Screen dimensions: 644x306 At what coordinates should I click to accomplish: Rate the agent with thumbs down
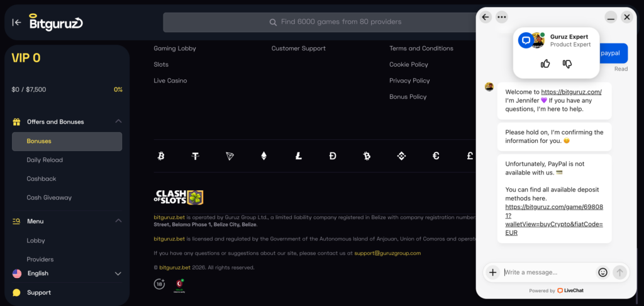pyautogui.click(x=567, y=64)
